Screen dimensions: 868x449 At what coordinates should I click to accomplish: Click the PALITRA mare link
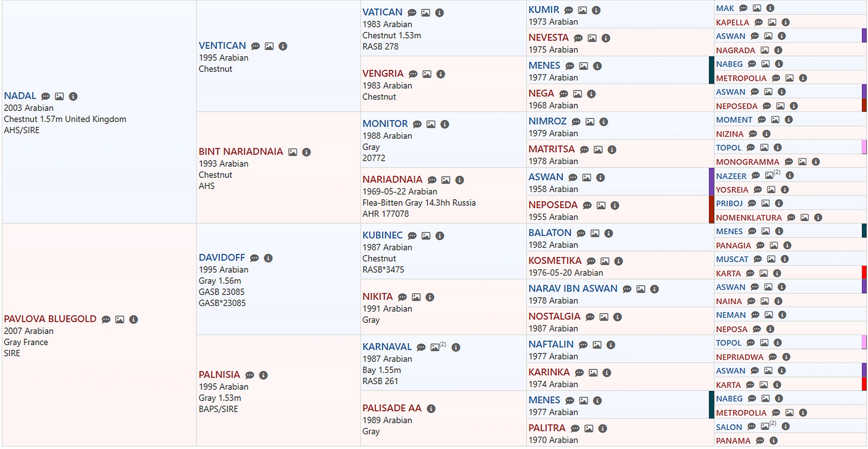click(546, 428)
